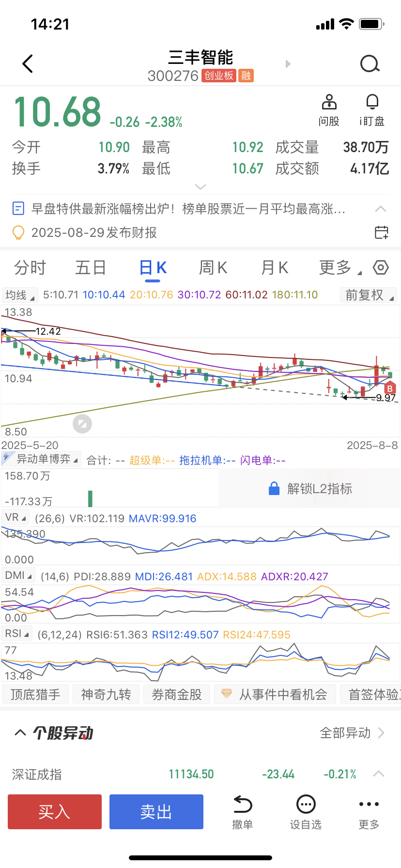The image size is (401, 868).
Task: Tap the diamond icon on 从事件中看机会
Action: coord(226,694)
